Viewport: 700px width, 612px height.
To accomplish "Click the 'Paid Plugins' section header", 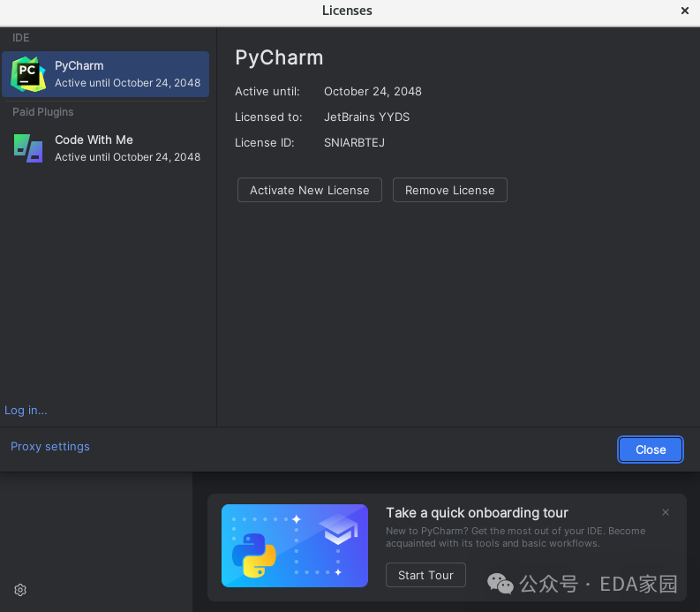I will click(x=43, y=111).
